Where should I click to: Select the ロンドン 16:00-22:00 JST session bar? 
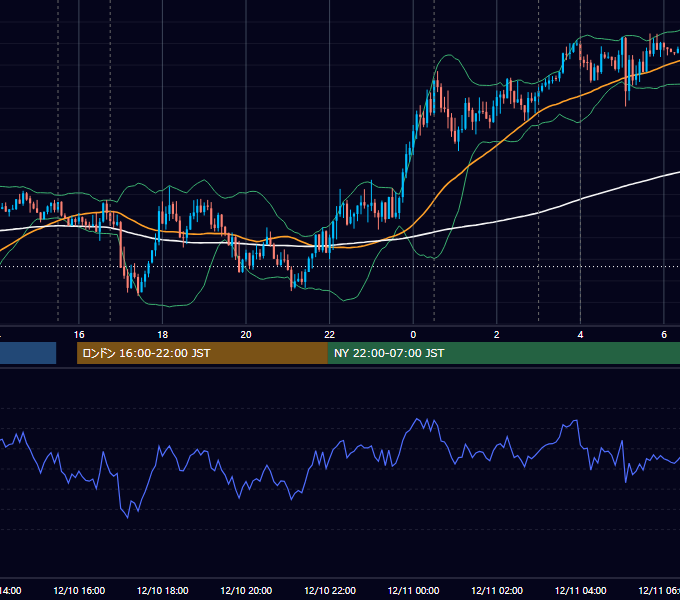pos(202,353)
